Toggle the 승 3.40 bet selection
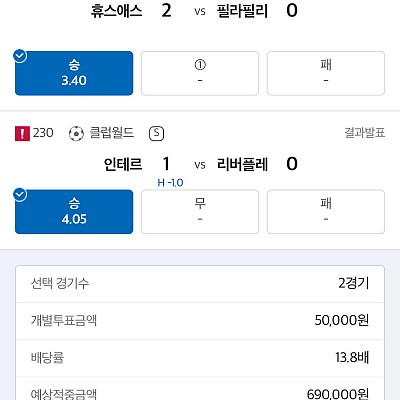Screen dimensions: 400x400 click(74, 73)
